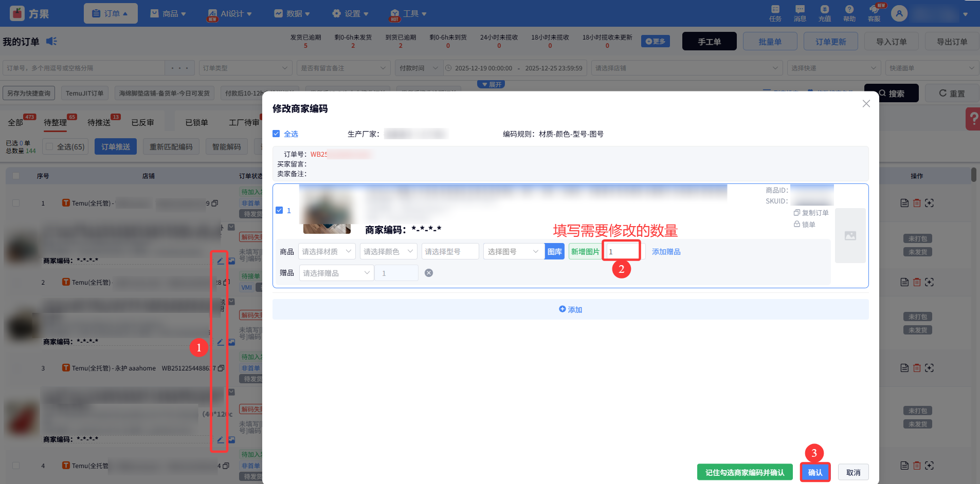
Task: Open the 付款时间 dropdown
Action: coord(418,68)
